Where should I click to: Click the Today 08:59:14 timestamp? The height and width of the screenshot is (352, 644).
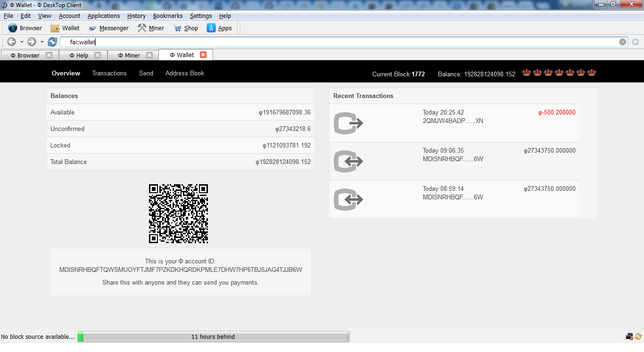[443, 189]
